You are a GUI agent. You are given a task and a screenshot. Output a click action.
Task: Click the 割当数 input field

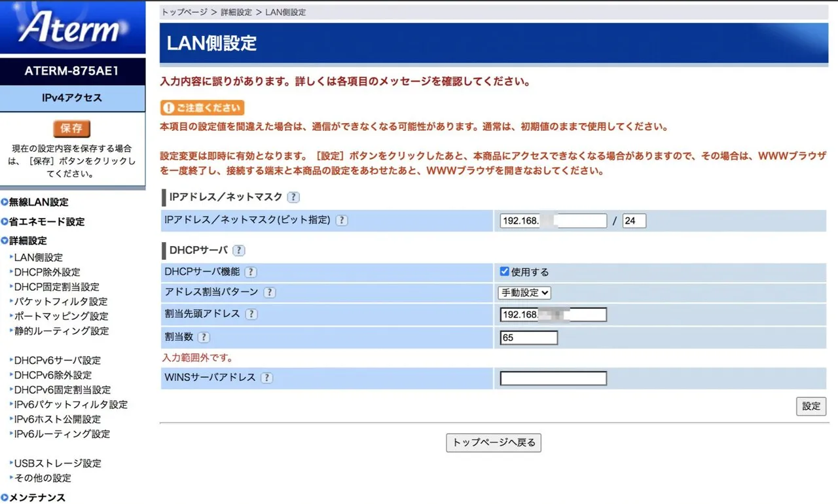[x=528, y=338]
